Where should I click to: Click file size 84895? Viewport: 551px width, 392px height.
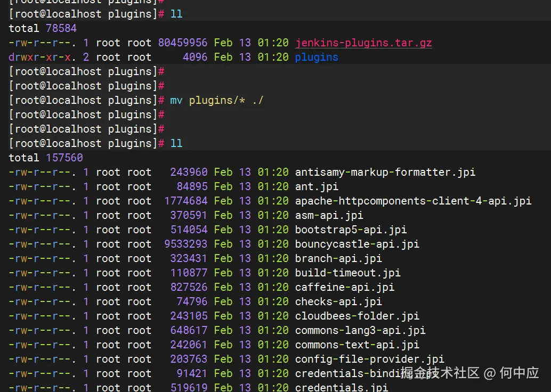192,186
